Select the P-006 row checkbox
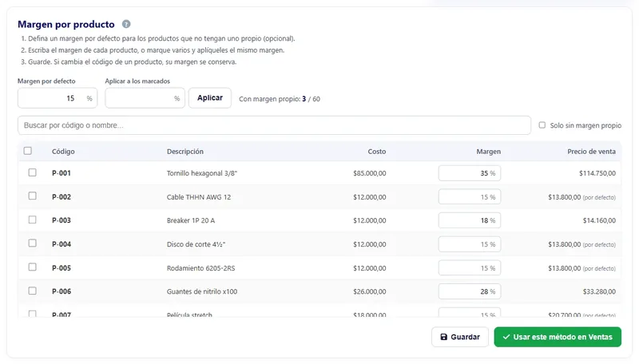The image size is (639, 364). pos(32,291)
